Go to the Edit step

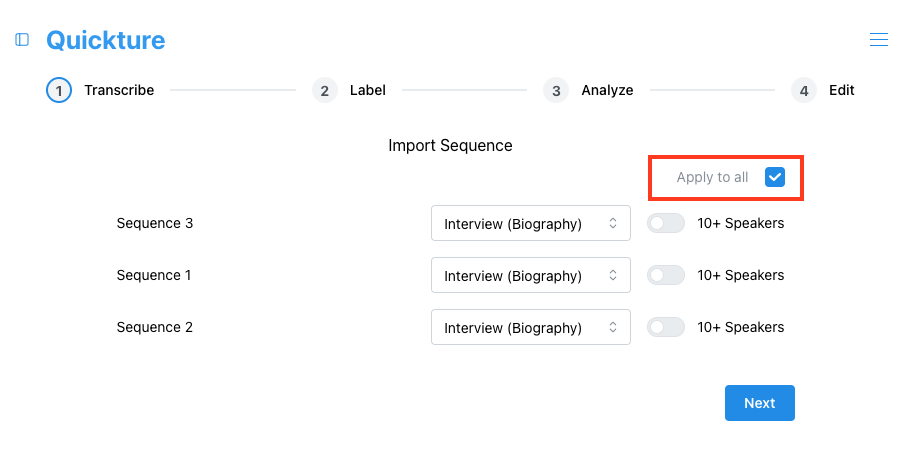pos(842,91)
